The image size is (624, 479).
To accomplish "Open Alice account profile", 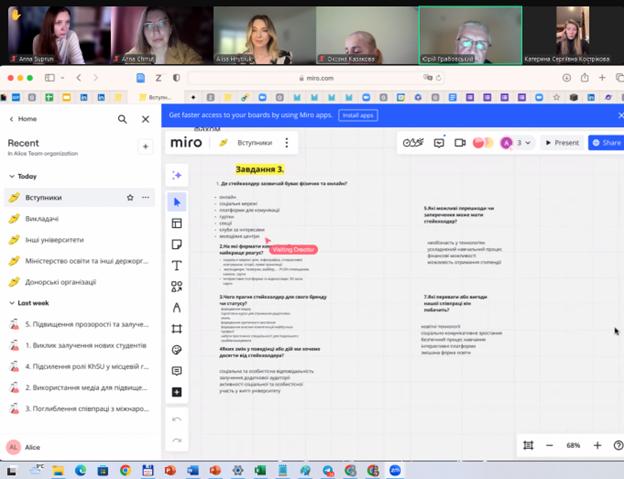I will [24, 447].
